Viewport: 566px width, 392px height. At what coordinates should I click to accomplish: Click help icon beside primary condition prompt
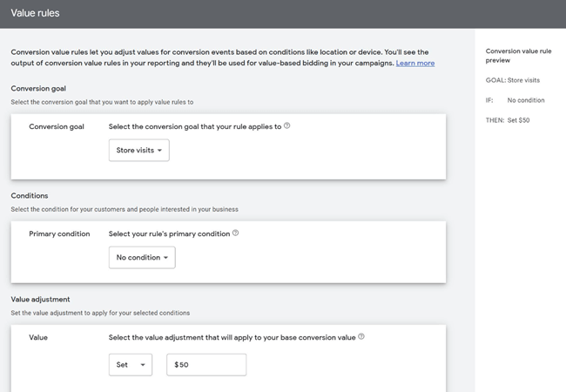click(x=235, y=233)
